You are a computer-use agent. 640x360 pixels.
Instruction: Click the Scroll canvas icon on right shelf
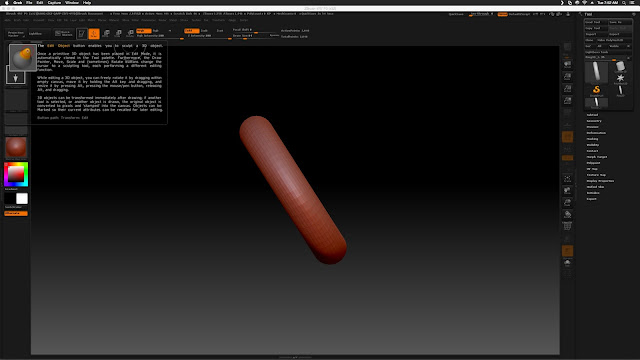[x=567, y=64]
